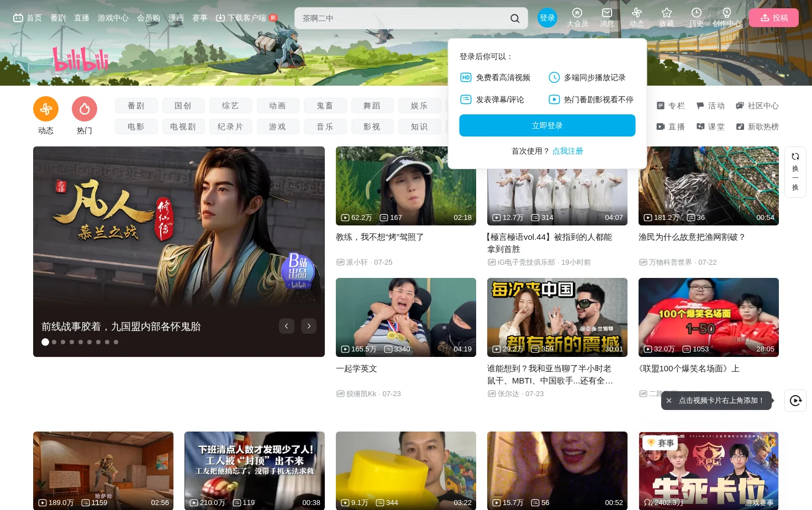Click the search magnifier icon
This screenshot has width=812, height=510.
(x=515, y=18)
